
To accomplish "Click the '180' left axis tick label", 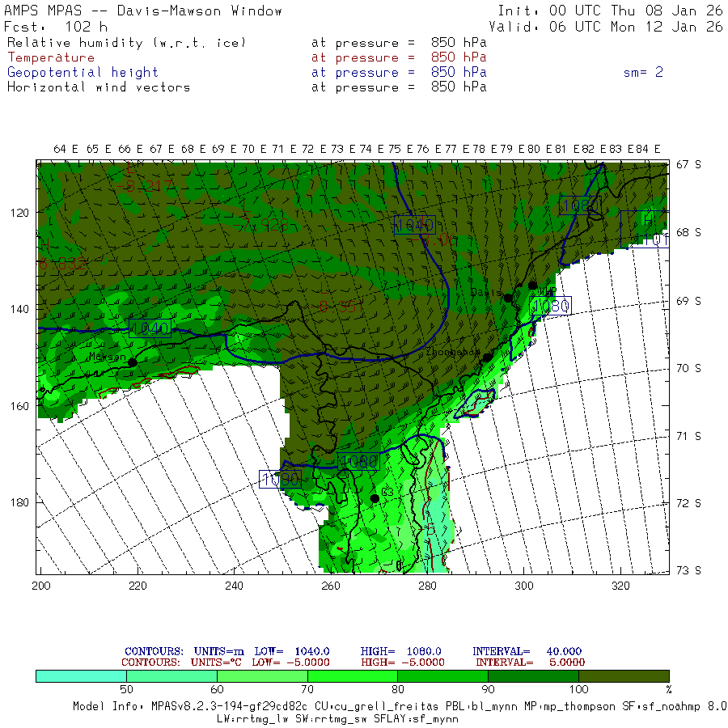I will click(x=19, y=503).
